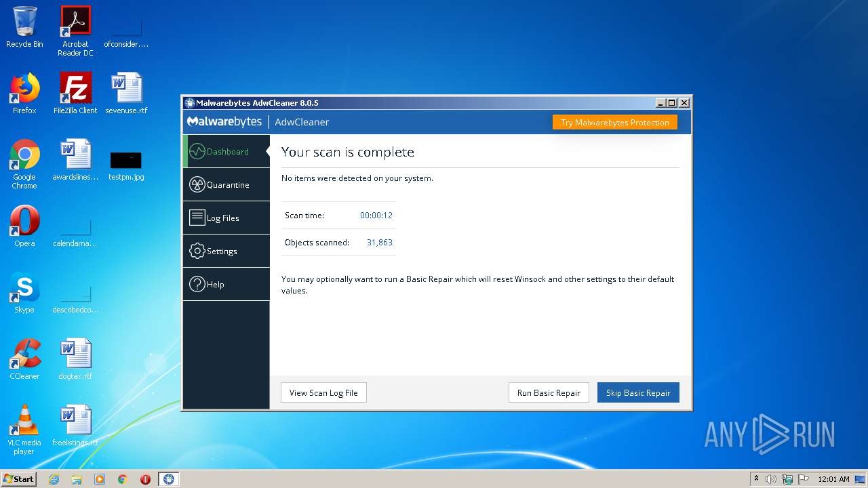
Task: Show hidden system tray icons
Action: [x=756, y=479]
